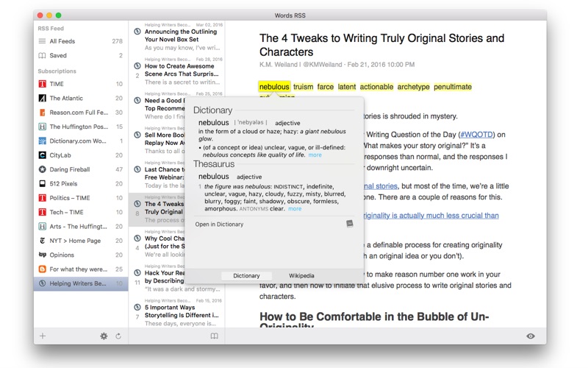Toggle the eye icon in reader footer

click(530, 336)
